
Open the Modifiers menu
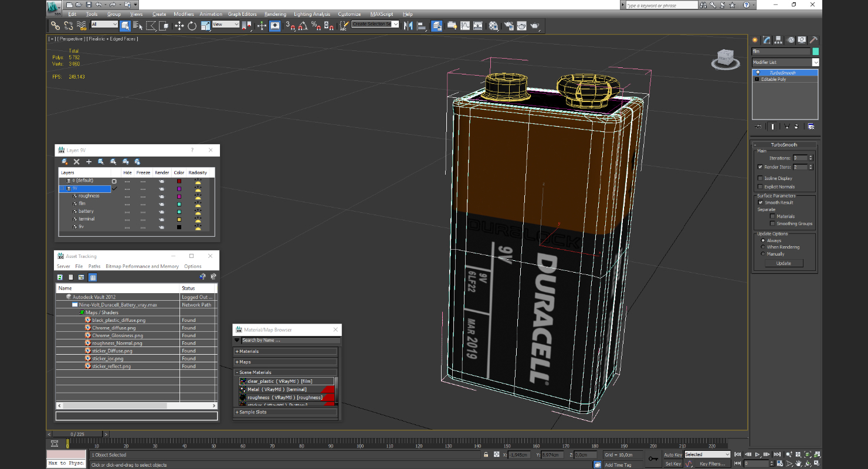point(184,14)
